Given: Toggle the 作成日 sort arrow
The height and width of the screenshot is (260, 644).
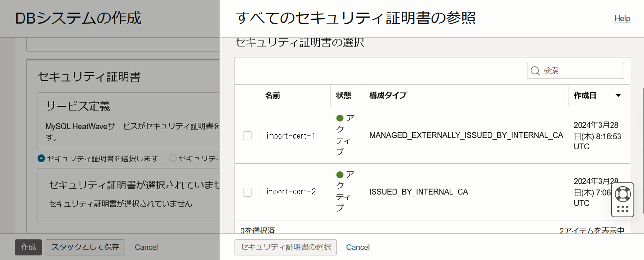Looking at the screenshot, I should coord(618,95).
